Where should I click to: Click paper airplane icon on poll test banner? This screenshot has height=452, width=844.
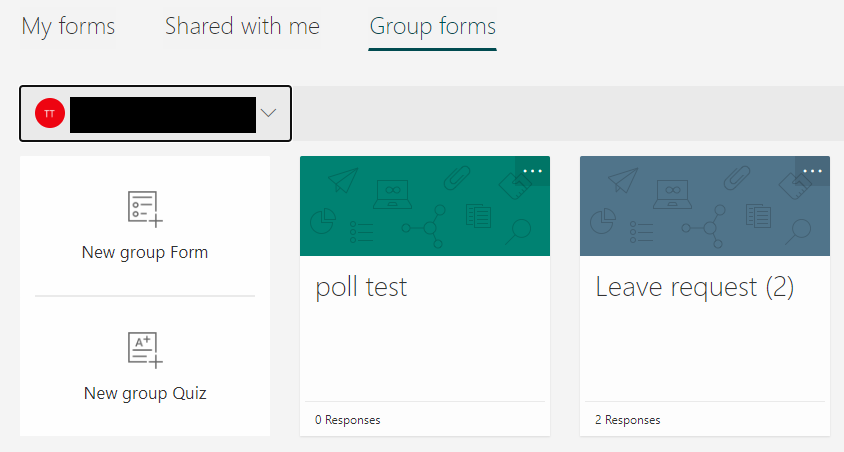(342, 180)
